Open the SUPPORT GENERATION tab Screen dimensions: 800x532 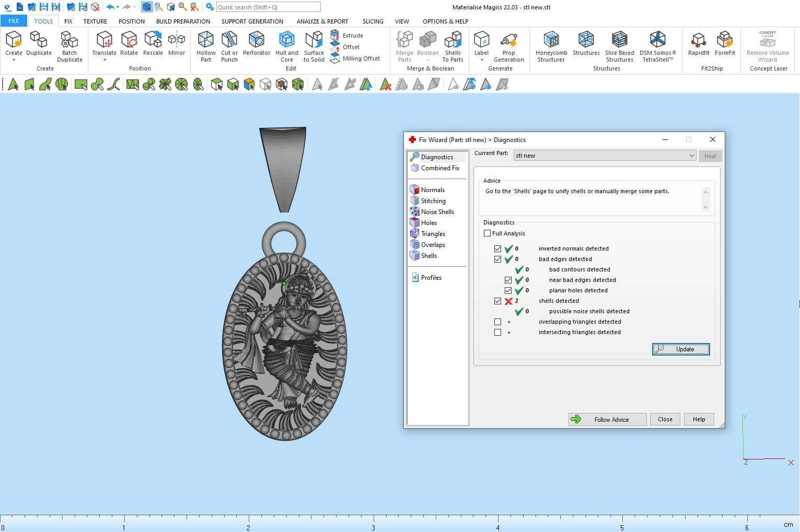pos(252,21)
